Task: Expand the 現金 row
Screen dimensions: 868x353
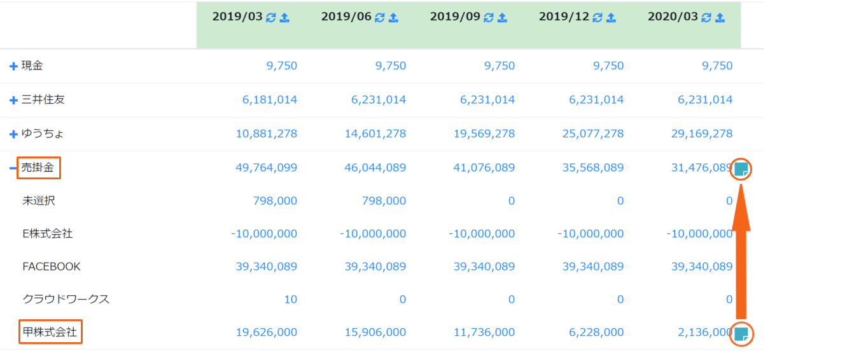Action: (13, 66)
